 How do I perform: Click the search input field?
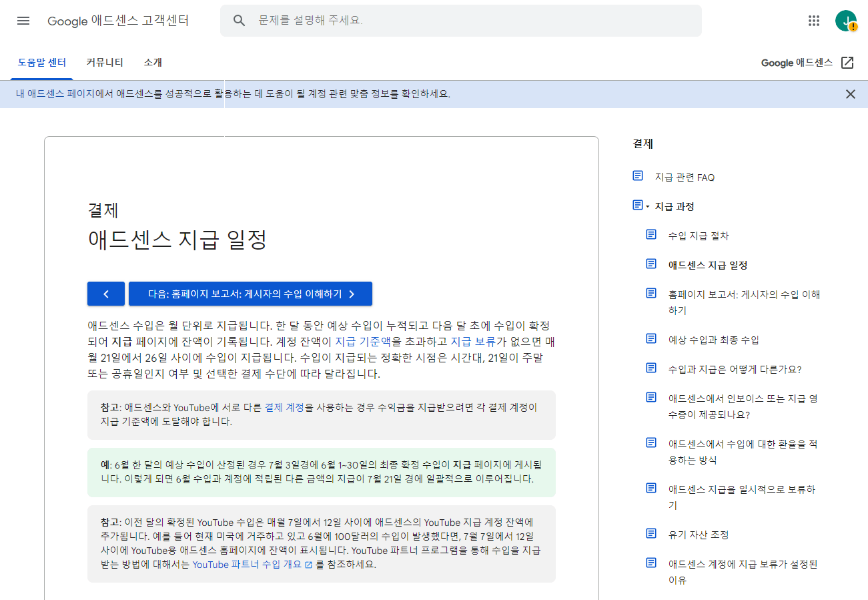(x=434, y=21)
